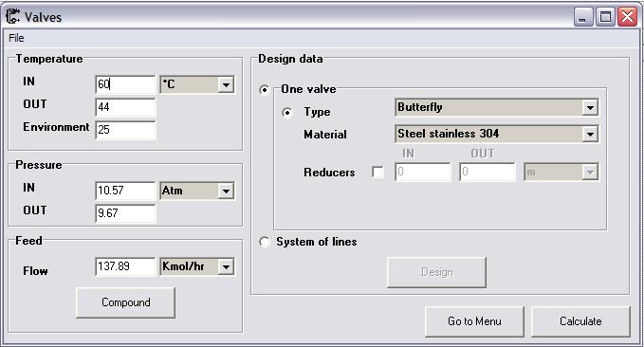Open the File menu
Image resolution: width=644 pixels, height=347 pixels.
16,38
